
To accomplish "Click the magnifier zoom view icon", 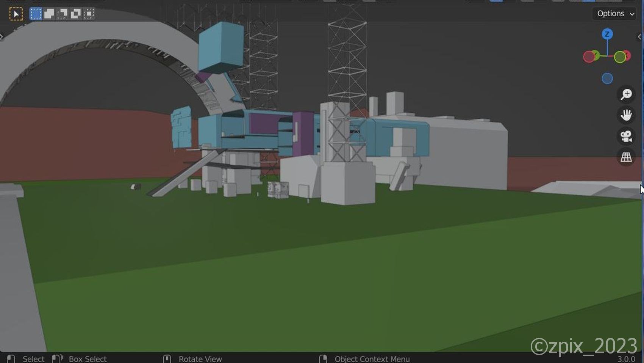I will click(626, 94).
